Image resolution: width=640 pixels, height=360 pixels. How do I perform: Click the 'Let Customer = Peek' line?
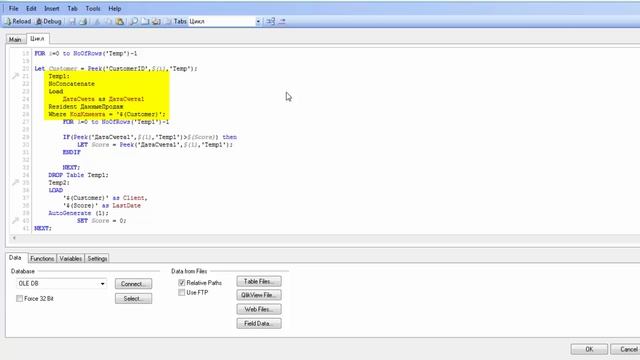click(x=116, y=69)
